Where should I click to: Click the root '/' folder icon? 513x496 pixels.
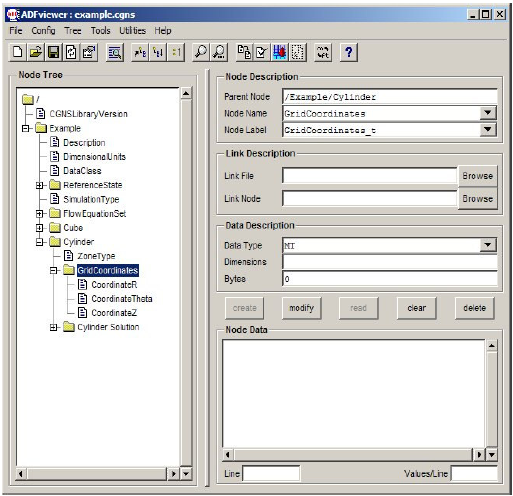point(28,99)
